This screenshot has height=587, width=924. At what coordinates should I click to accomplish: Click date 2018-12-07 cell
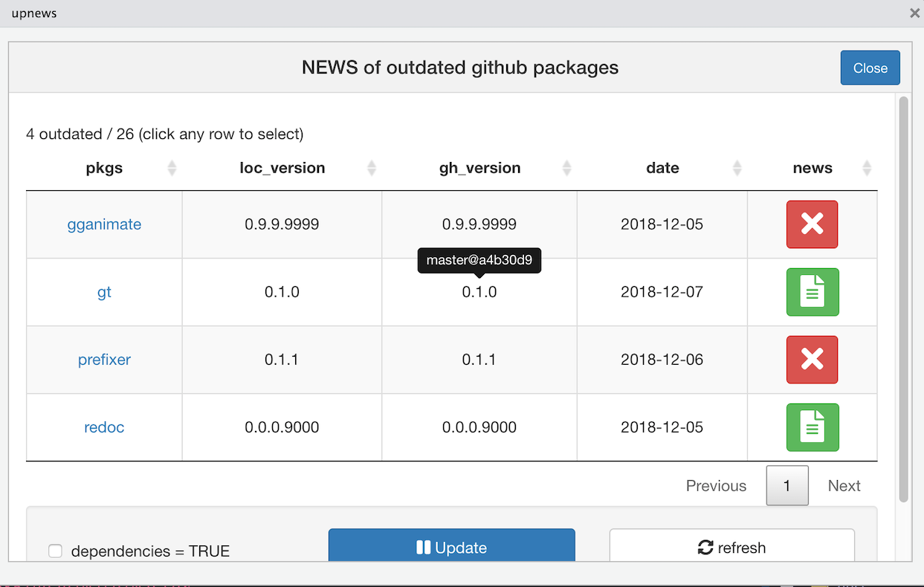pyautogui.click(x=662, y=292)
